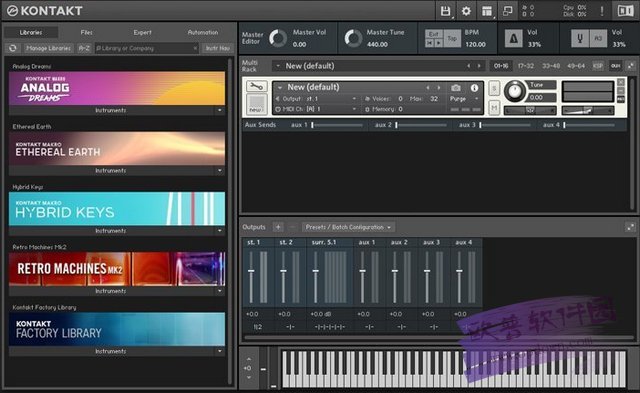640x393 pixels.
Task: Toggle the Aux sends button in rack header
Action: click(x=616, y=66)
